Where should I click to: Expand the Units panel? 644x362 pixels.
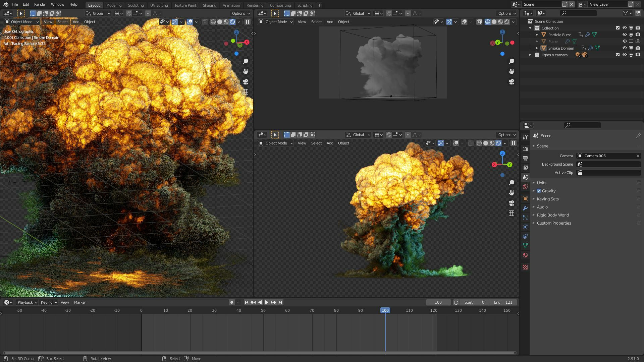coord(541,183)
